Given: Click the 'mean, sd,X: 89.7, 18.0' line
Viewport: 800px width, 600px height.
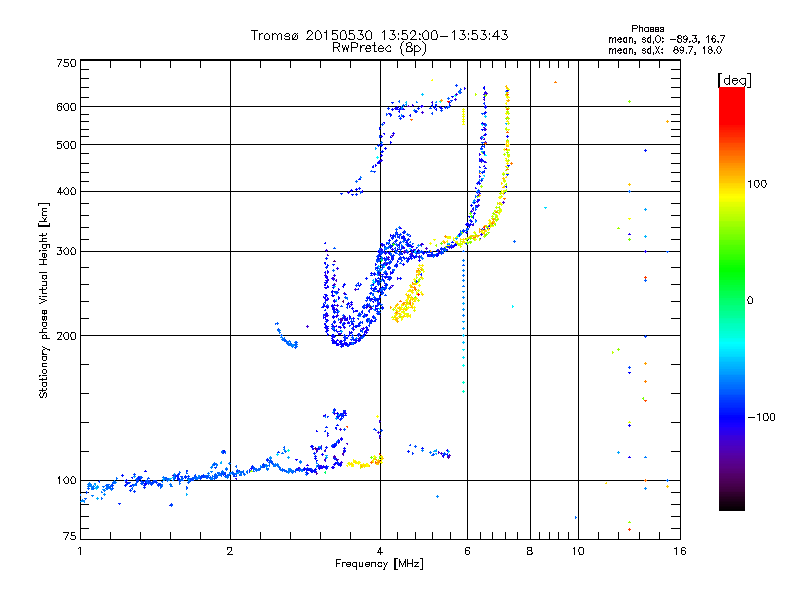Looking at the screenshot, I should [x=665, y=50].
